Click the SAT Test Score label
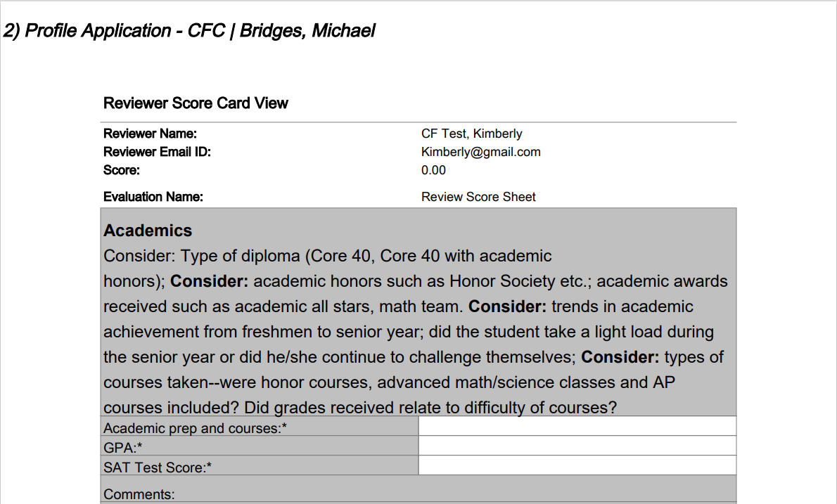This screenshot has height=504, width=837. tap(158, 467)
